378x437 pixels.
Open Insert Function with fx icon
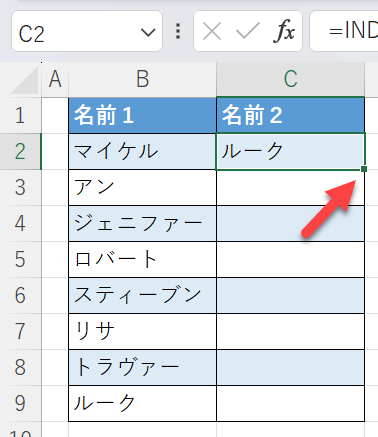pos(284,31)
